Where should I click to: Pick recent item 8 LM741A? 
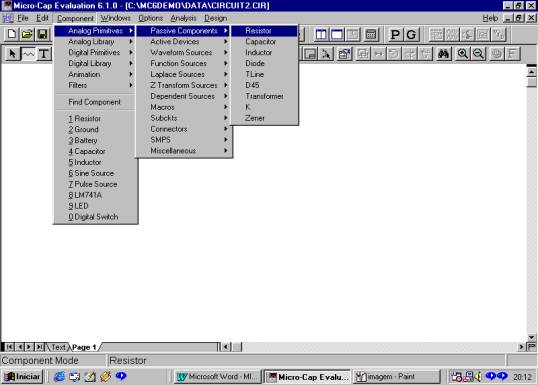[x=95, y=195]
